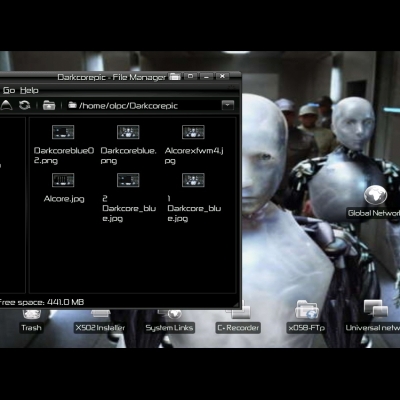
Task: Select the Universal network desktop icon
Action: coord(376,309)
